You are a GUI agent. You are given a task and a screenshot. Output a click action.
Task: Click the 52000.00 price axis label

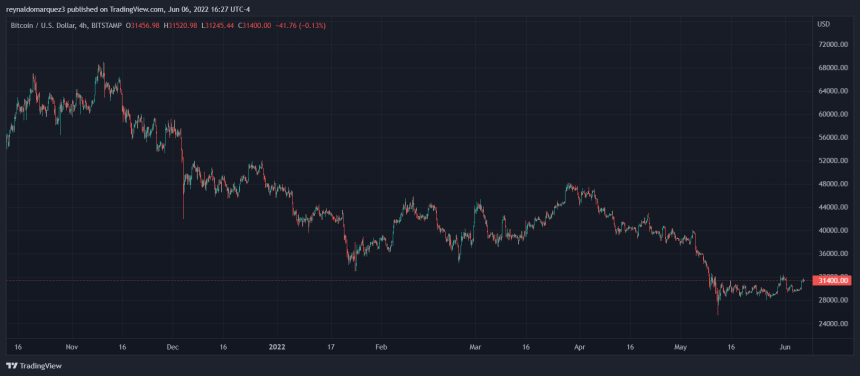pyautogui.click(x=834, y=161)
